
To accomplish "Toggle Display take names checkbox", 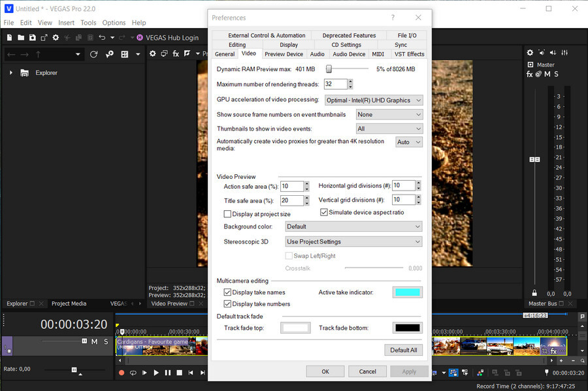I will (227, 292).
